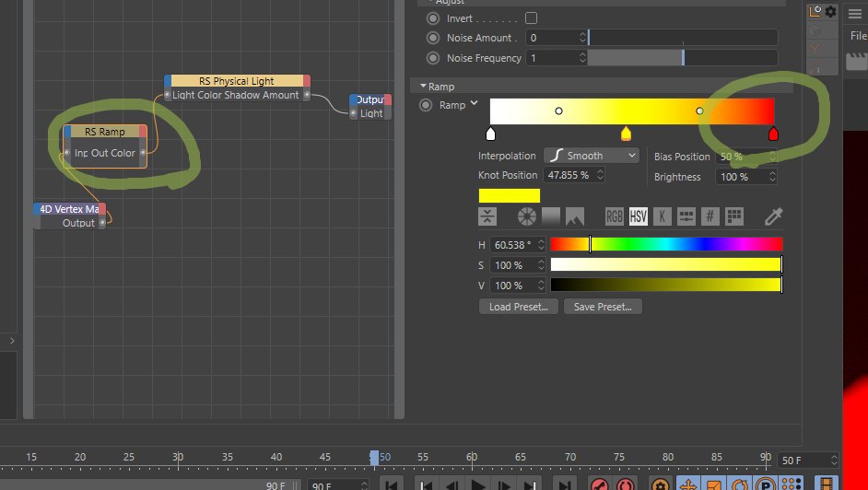Open the attribute manager gear settings
The width and height of the screenshot is (868, 490).
[830, 11]
